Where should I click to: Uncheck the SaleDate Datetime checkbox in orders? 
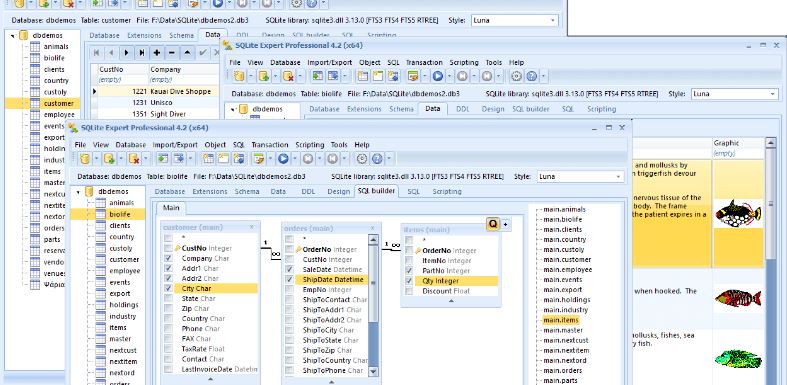tap(289, 270)
